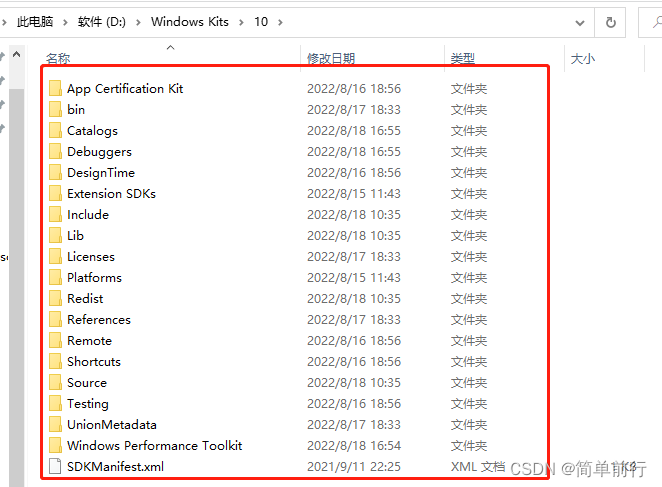
Task: Click the Remote folder icon
Action: coord(55,340)
